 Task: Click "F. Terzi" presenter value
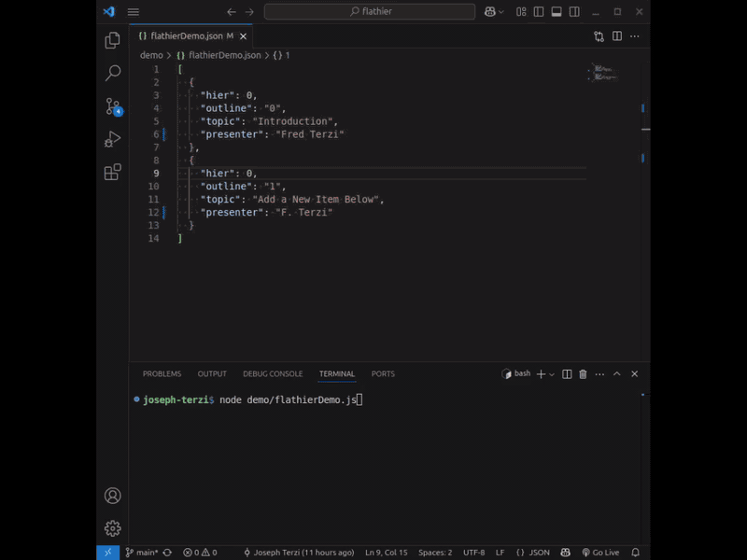303,213
